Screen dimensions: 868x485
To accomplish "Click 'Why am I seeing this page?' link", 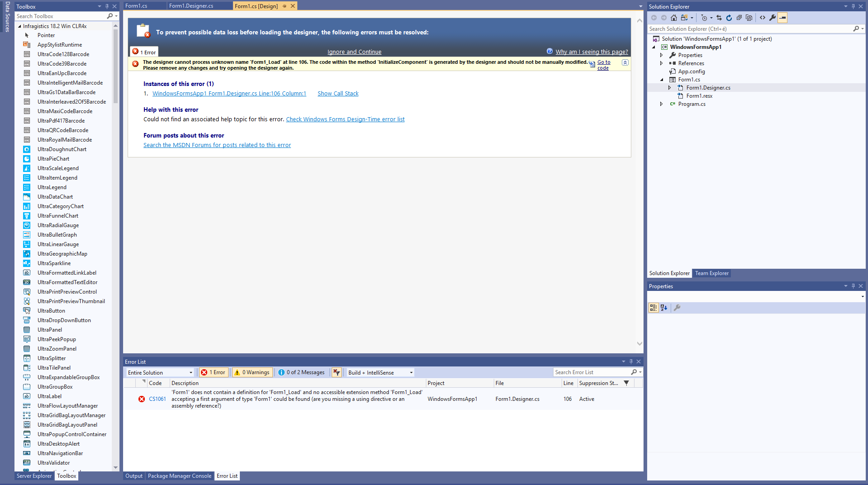I will [592, 52].
